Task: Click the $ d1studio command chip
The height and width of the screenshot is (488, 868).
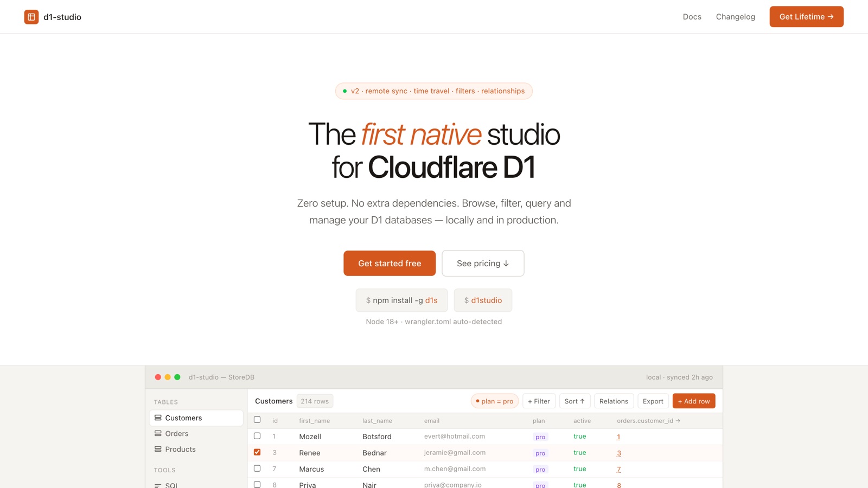Action: [483, 300]
